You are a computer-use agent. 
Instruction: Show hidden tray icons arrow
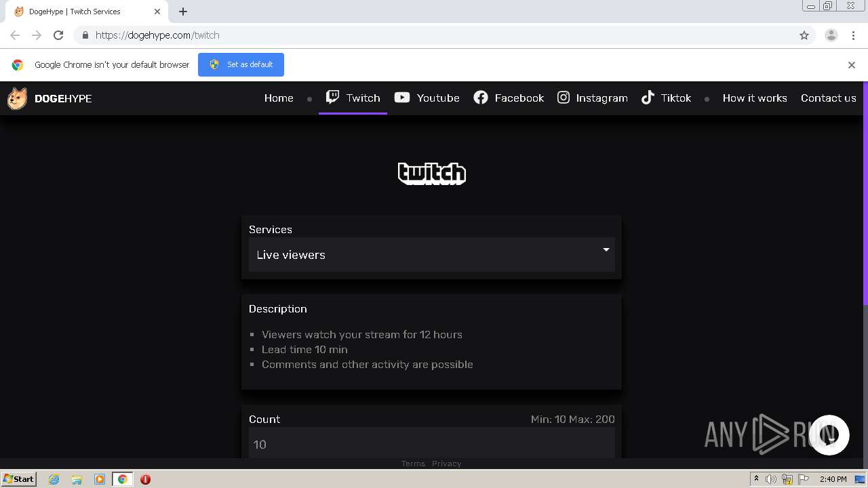tap(756, 479)
